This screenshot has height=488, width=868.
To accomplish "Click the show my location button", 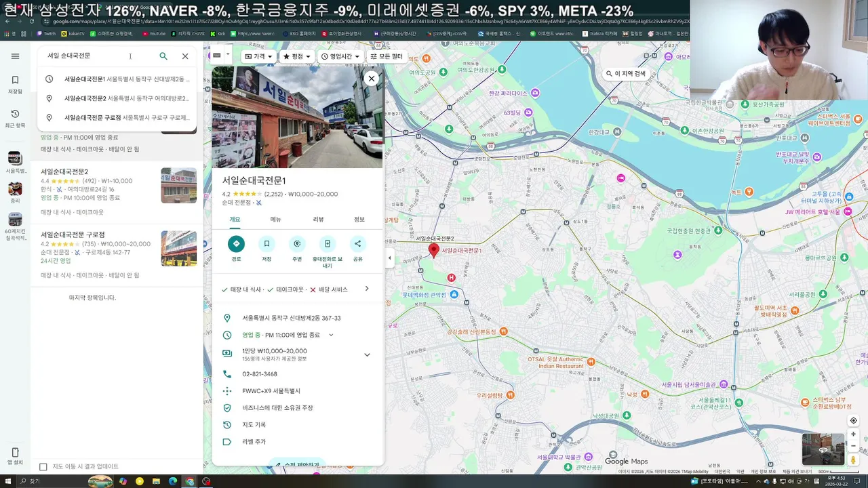I will (853, 421).
